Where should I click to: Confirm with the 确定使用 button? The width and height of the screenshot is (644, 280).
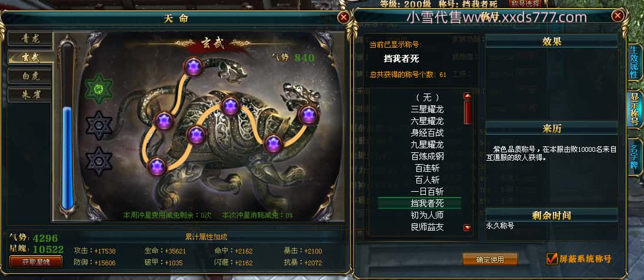point(490,259)
